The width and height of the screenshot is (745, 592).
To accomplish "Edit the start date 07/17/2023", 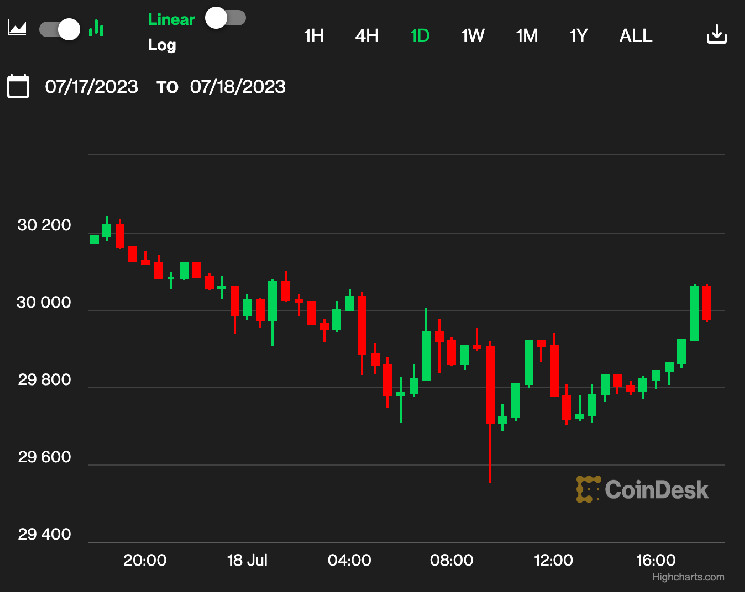I will coord(92,87).
